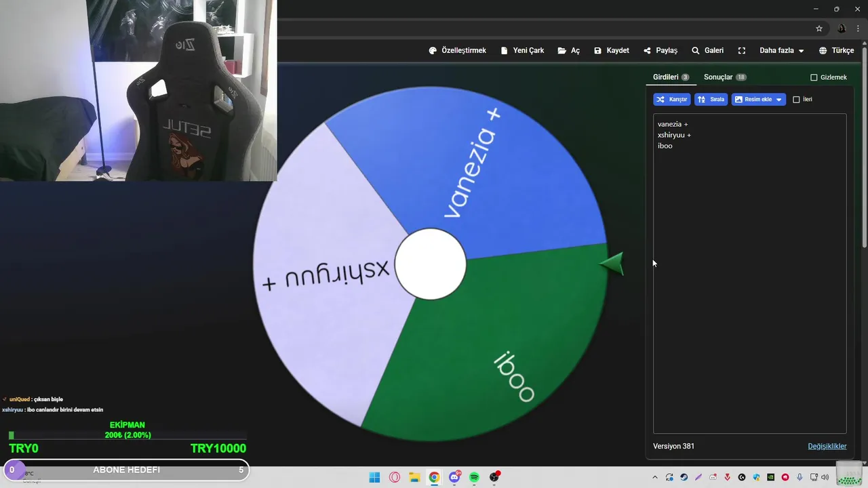Click inside the entries text area
The image size is (868, 488).
click(x=749, y=273)
